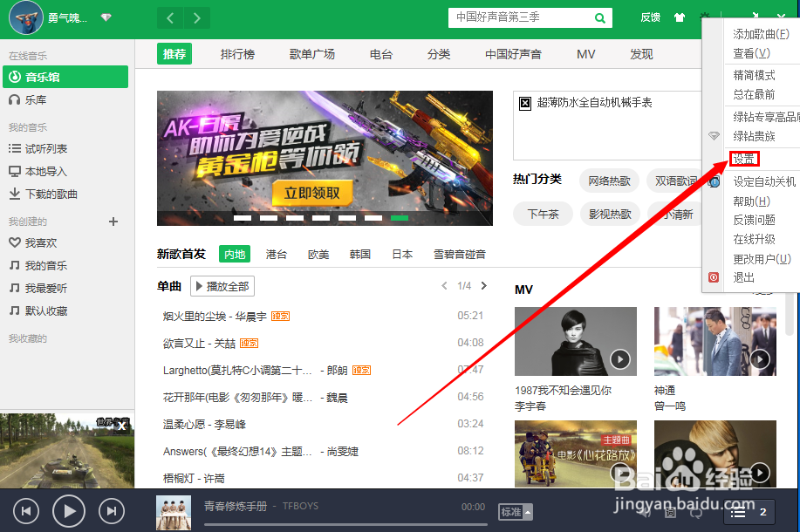The height and width of the screenshot is (532, 800).
Task: Open the skin (shirt) icon
Action: tap(679, 17)
